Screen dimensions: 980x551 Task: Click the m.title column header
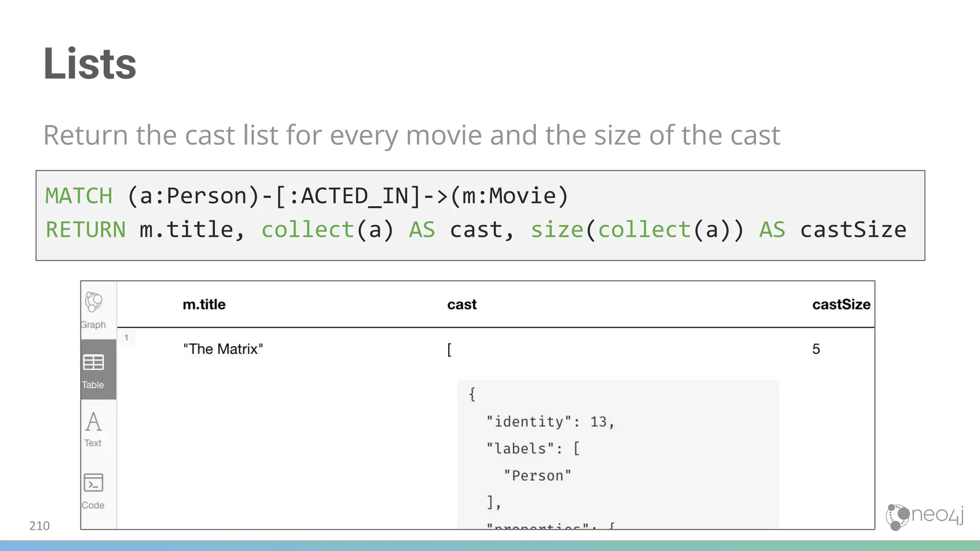(x=204, y=305)
